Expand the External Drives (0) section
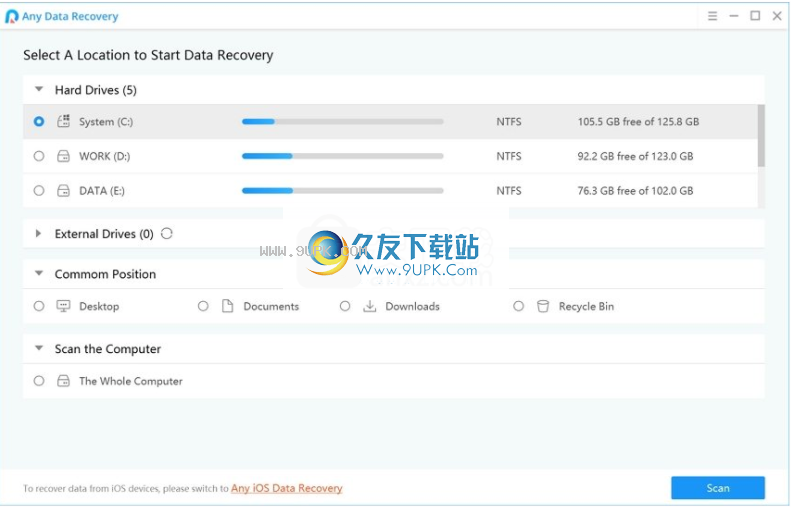Viewport: 792px width, 507px height. (38, 233)
